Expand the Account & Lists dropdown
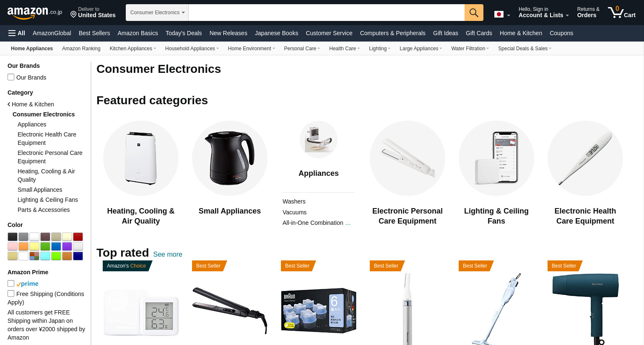 pyautogui.click(x=543, y=12)
